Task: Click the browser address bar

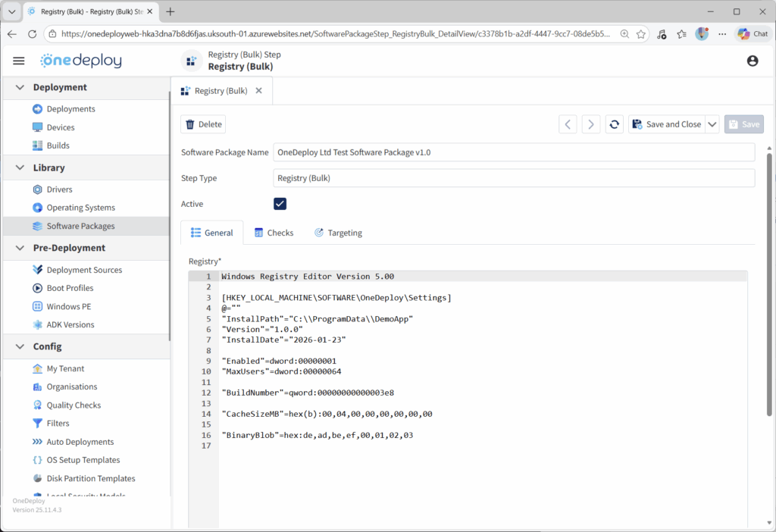Action: tap(336, 34)
